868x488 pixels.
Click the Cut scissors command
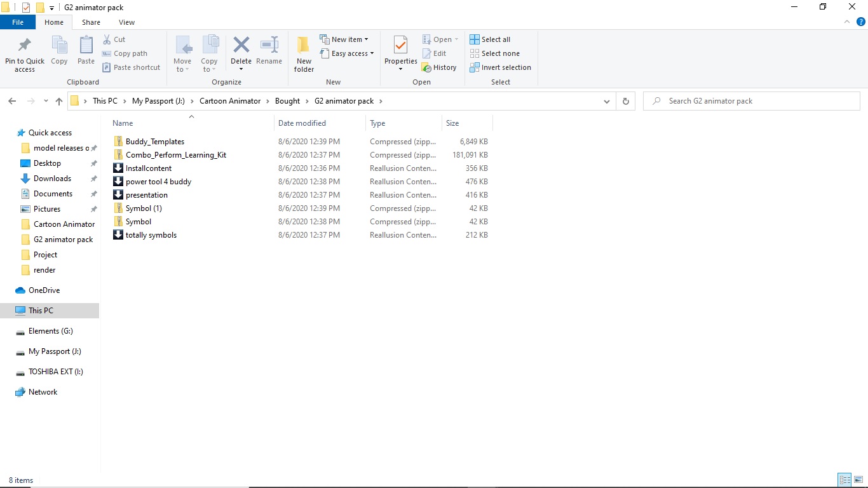pyautogui.click(x=114, y=39)
